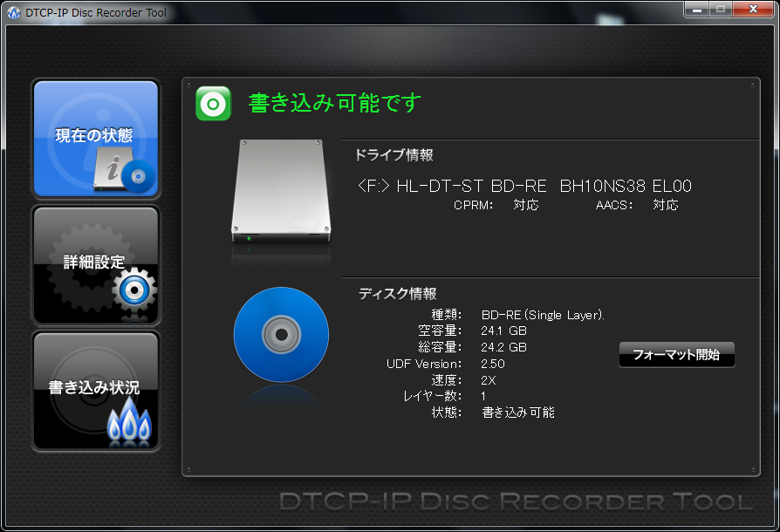Image resolution: width=780 pixels, height=532 pixels.
Task: Click the DTCP-IP app icon in title bar
Action: 14,13
